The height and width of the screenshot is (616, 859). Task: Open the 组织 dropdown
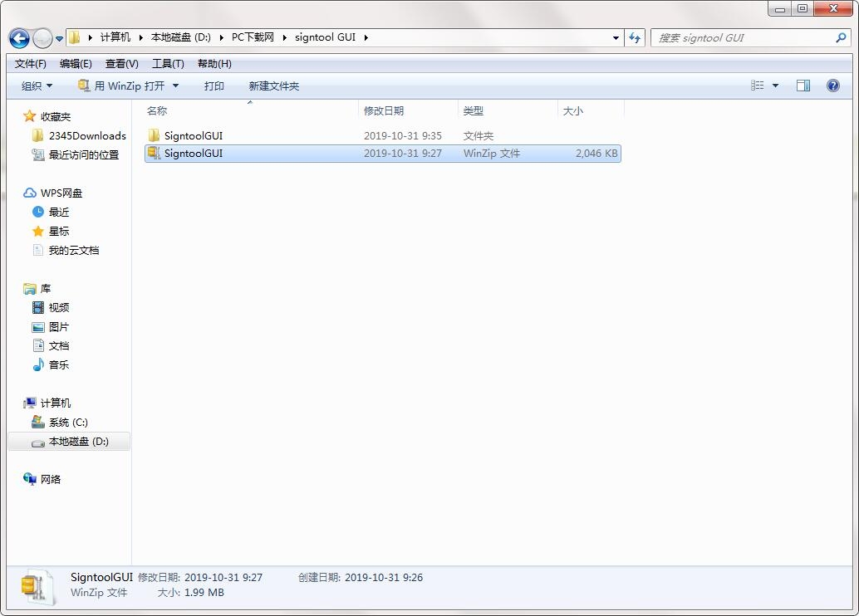[x=37, y=86]
